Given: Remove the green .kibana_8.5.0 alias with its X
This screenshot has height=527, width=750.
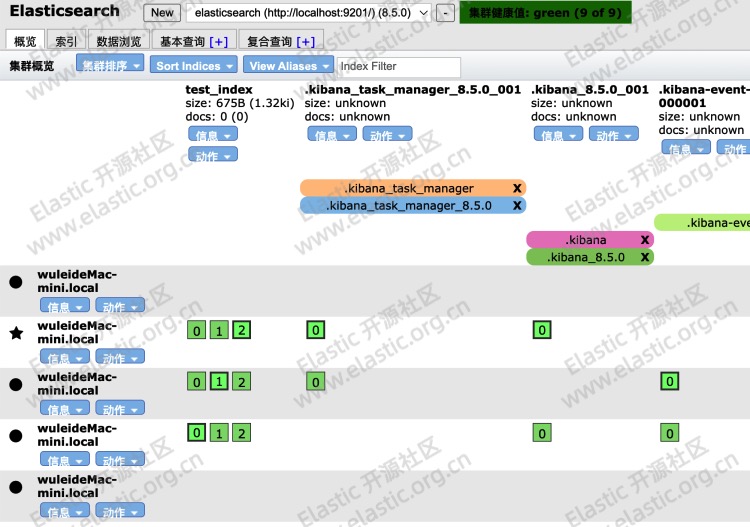Looking at the screenshot, I should [645, 257].
